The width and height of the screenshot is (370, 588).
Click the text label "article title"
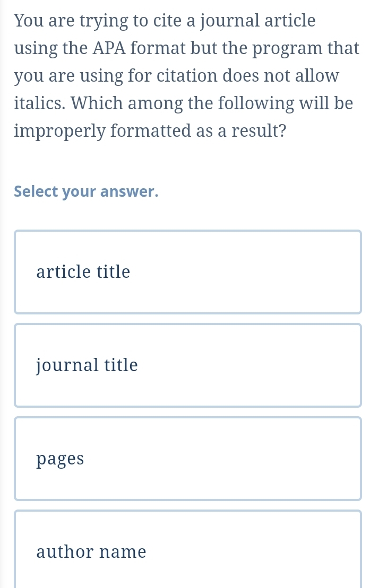[x=83, y=272]
